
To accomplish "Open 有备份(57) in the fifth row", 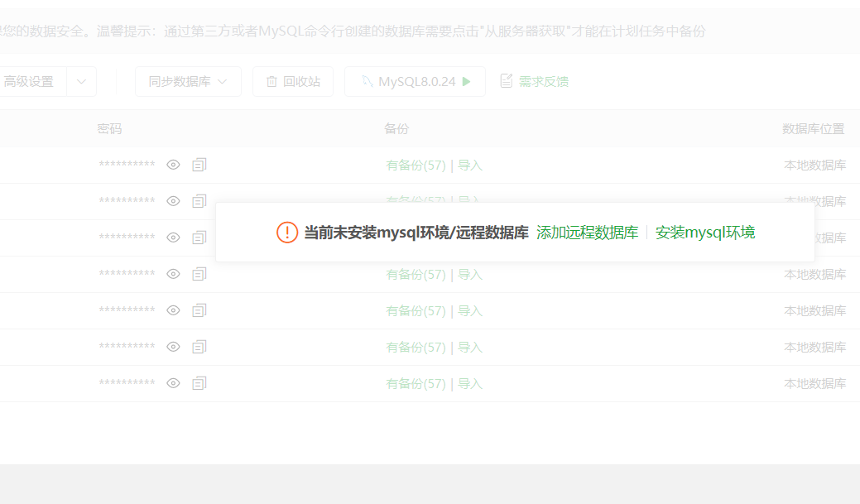I will click(x=416, y=311).
